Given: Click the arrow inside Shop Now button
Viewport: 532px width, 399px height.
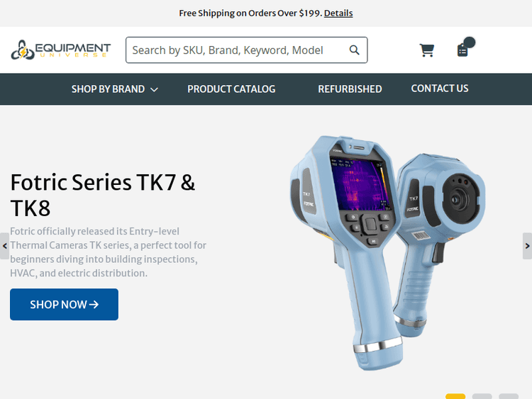Looking at the screenshot, I should (x=94, y=305).
